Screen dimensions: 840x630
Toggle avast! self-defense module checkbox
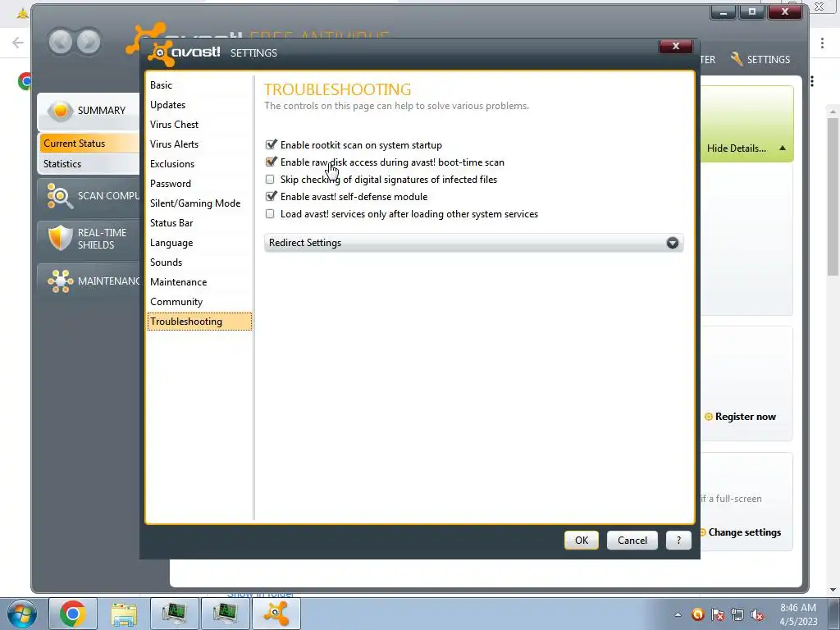click(271, 196)
